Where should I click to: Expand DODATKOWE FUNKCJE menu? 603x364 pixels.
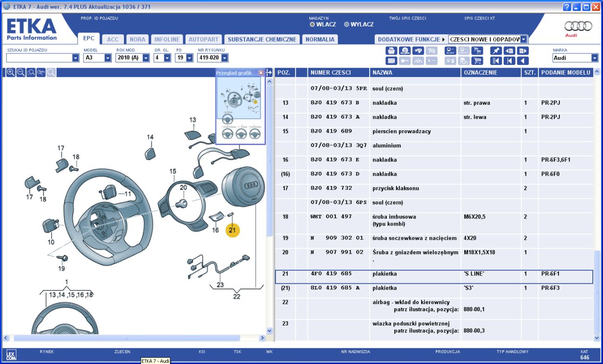pos(411,39)
